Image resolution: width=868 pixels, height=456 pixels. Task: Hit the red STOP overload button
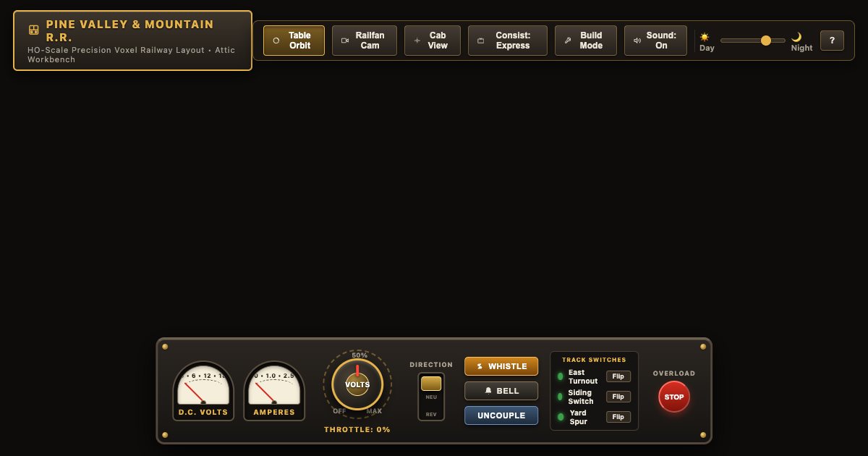pos(674,397)
